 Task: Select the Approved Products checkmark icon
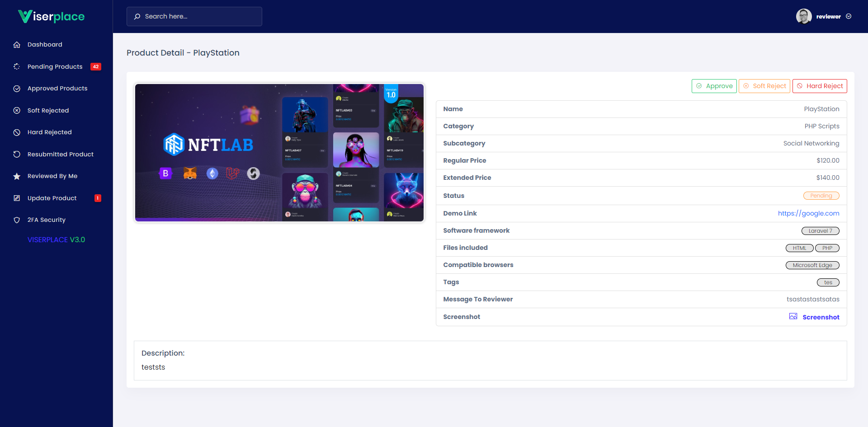[17, 88]
